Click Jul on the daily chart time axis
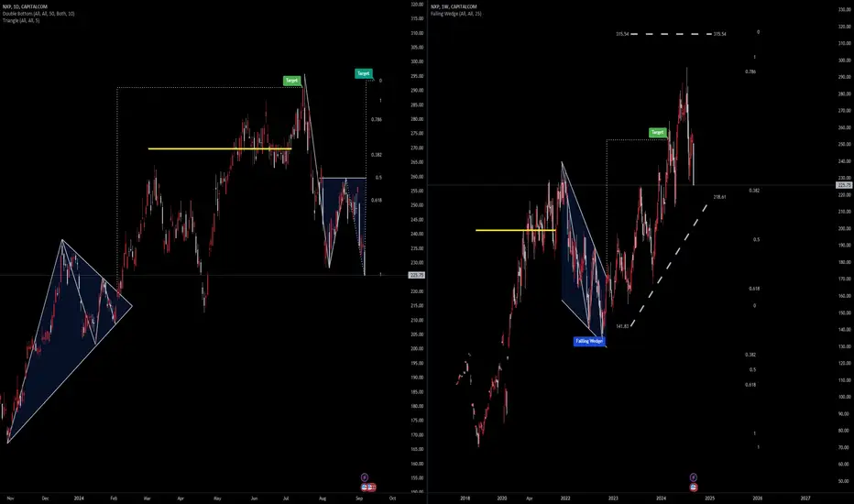This screenshot has width=854, height=504. pyautogui.click(x=286, y=498)
